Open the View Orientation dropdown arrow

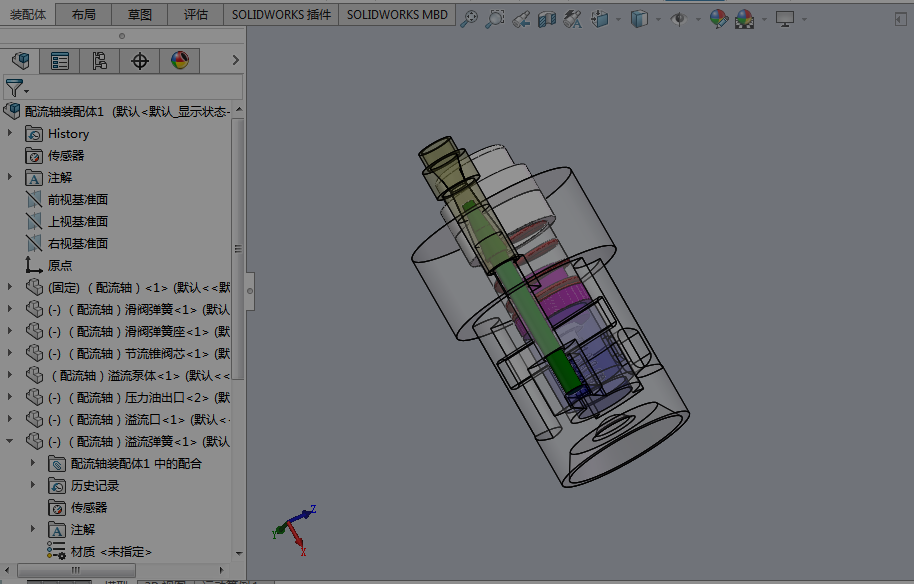pos(618,20)
